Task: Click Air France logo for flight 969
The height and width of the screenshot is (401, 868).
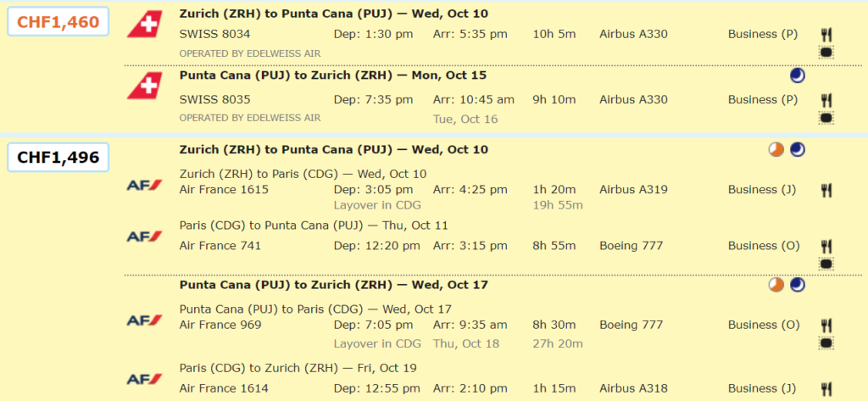Action: [x=144, y=320]
